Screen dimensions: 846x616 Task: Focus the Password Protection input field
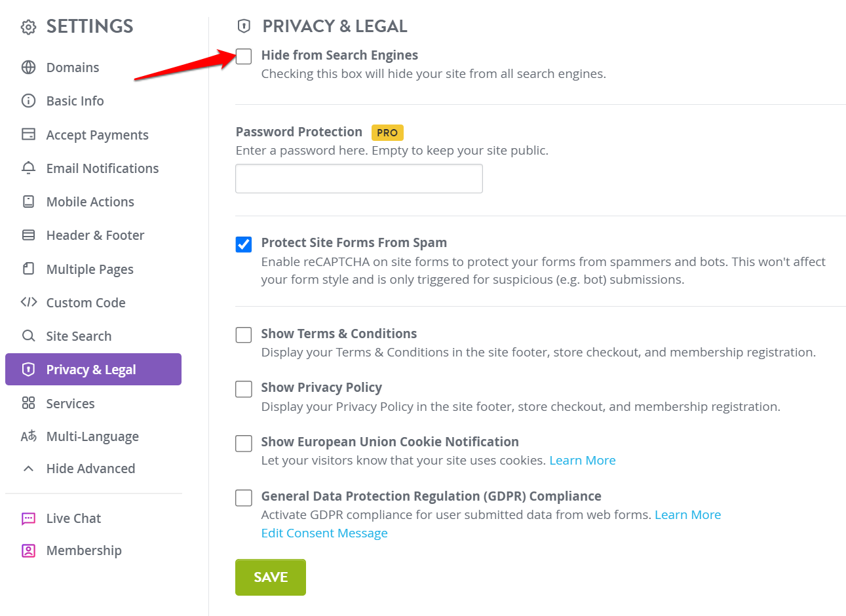(x=359, y=179)
